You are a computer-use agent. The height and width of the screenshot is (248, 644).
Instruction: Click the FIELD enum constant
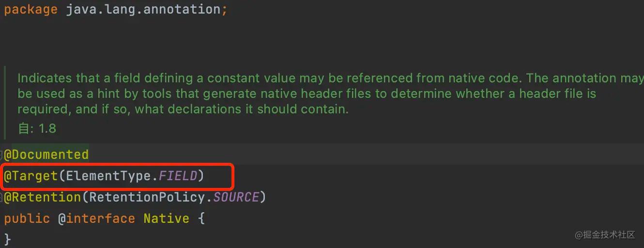178,176
